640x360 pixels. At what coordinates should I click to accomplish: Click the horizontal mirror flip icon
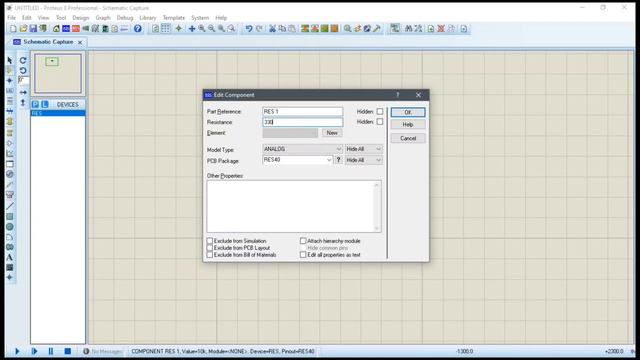[x=23, y=93]
